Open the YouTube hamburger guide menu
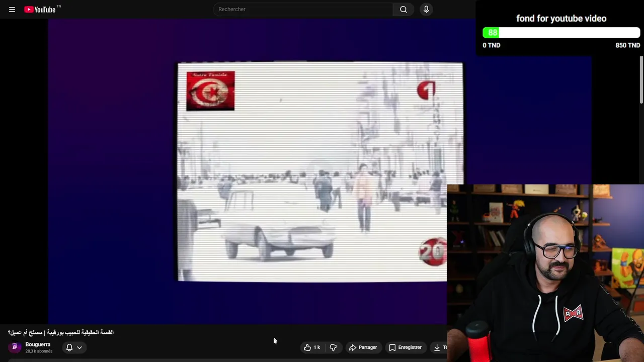This screenshot has width=644, height=362. pyautogui.click(x=12, y=9)
